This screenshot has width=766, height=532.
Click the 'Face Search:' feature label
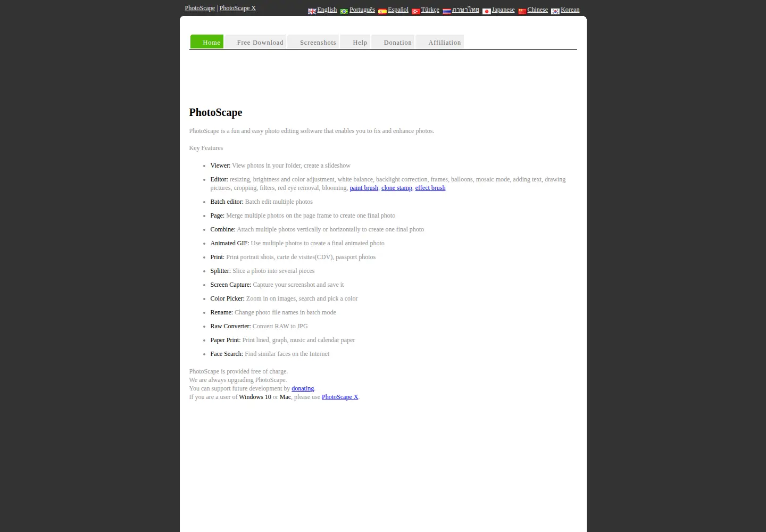[x=227, y=354]
